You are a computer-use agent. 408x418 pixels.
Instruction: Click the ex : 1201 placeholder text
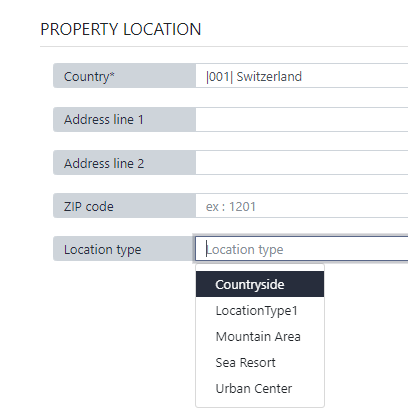[231, 207]
